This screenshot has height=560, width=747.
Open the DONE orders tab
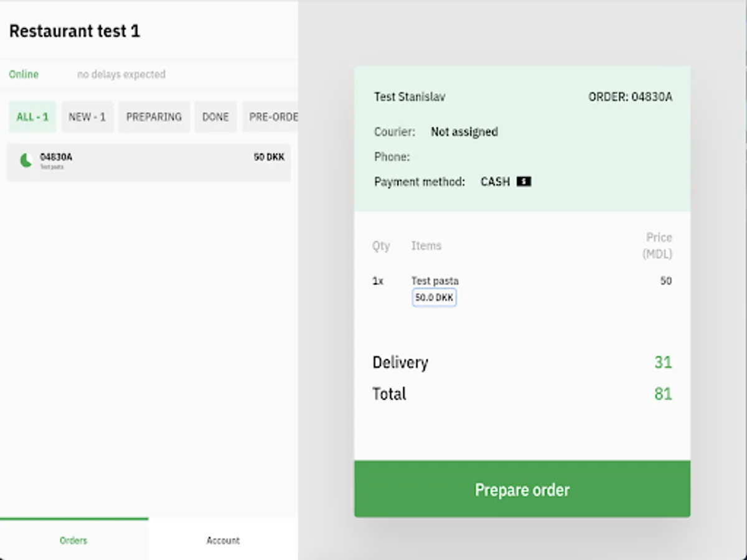[215, 117]
